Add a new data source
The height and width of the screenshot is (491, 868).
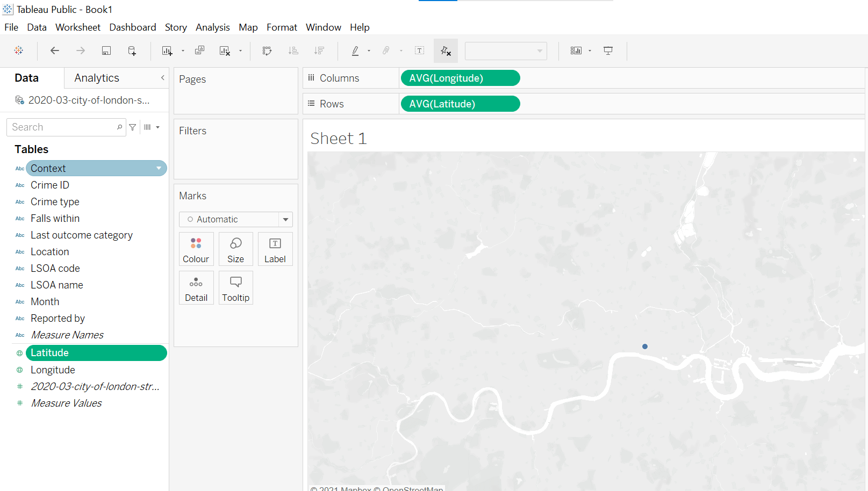132,50
